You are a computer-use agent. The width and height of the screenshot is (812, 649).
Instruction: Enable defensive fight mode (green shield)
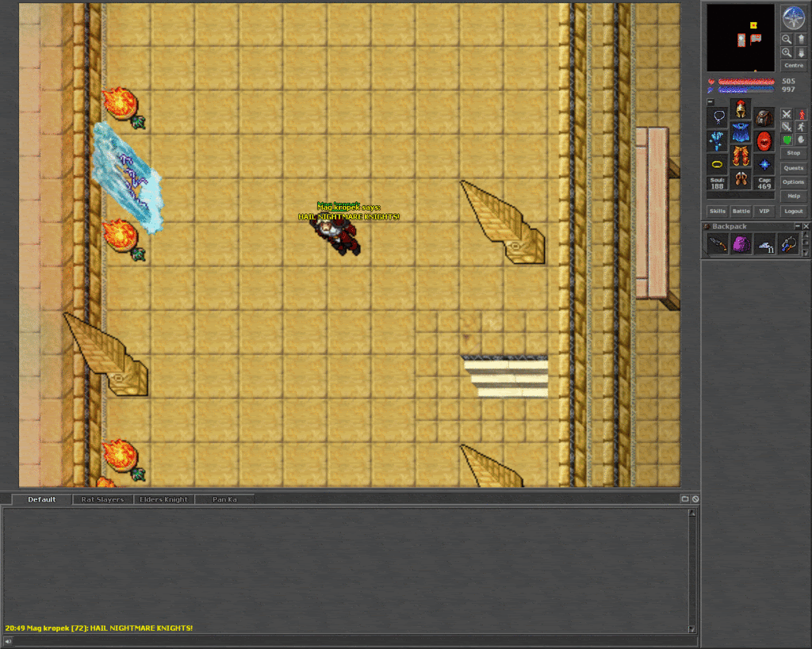[x=787, y=139]
